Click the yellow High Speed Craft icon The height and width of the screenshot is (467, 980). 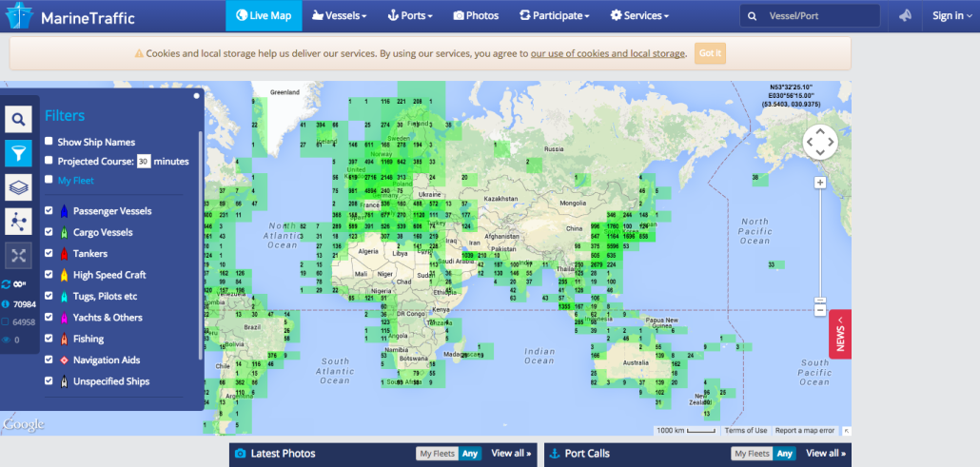pyautogui.click(x=64, y=275)
